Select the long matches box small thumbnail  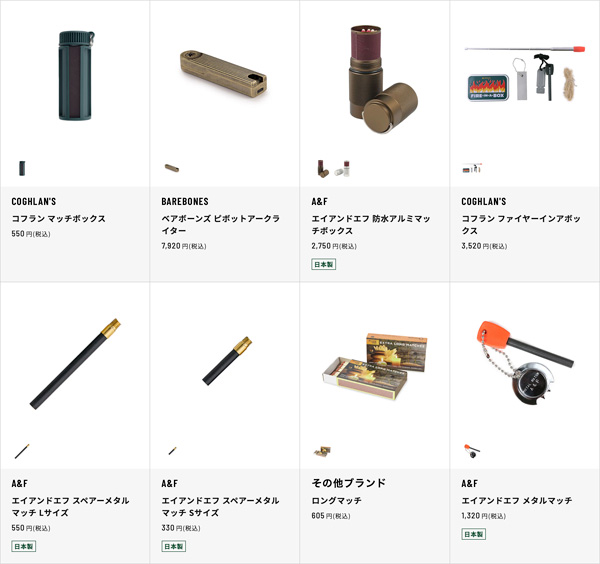(322, 451)
